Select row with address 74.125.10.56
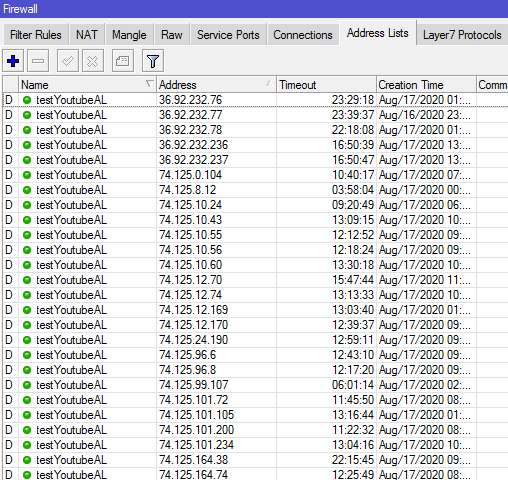Screen dimensions: 508x480 coord(255,250)
